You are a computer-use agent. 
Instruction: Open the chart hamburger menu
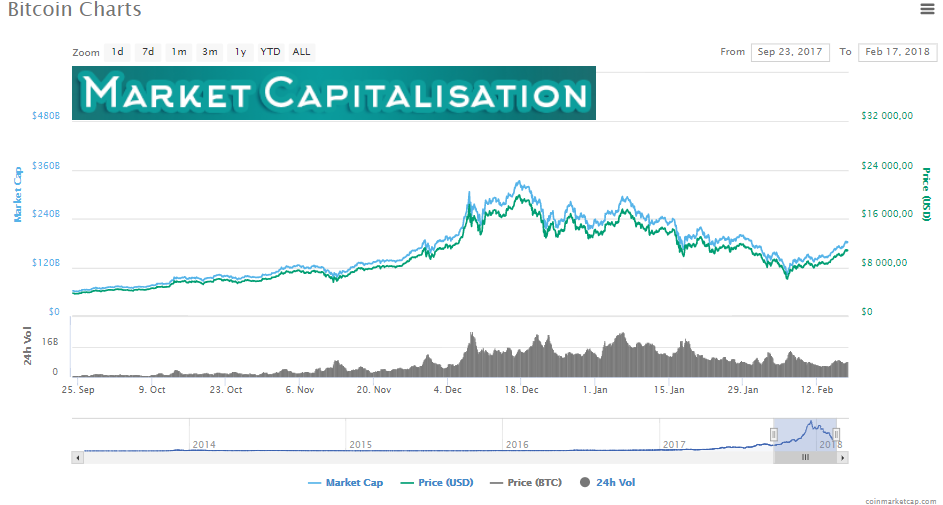[x=927, y=9]
